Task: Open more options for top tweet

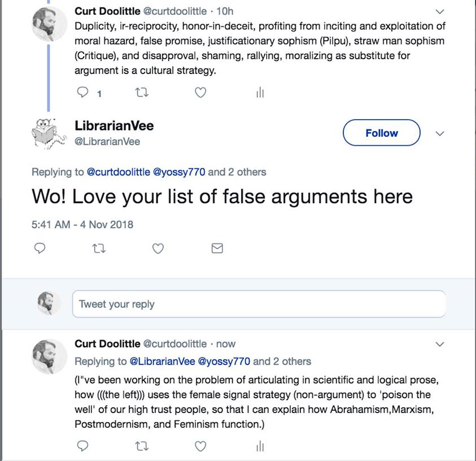Action: tap(440, 11)
